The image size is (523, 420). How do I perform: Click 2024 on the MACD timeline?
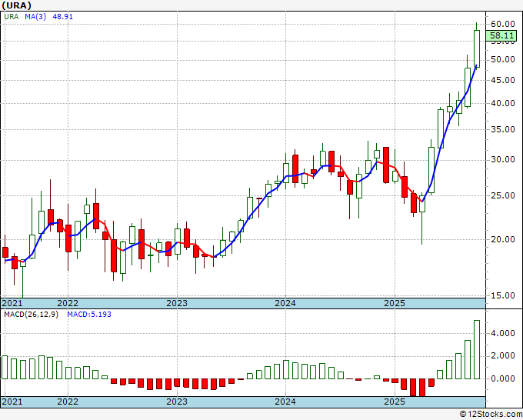pos(285,402)
